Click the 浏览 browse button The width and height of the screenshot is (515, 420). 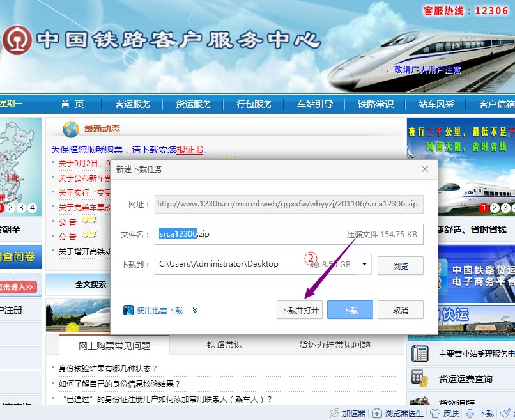(x=400, y=265)
